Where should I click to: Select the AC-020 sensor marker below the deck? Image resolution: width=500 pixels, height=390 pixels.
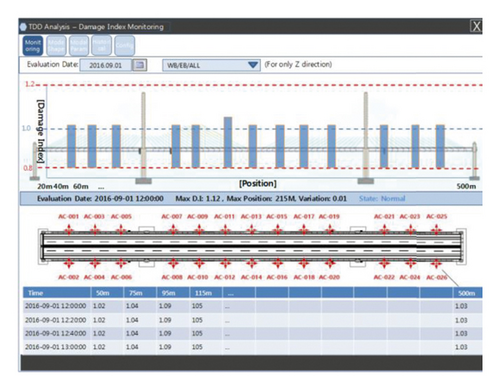pyautogui.click(x=330, y=263)
